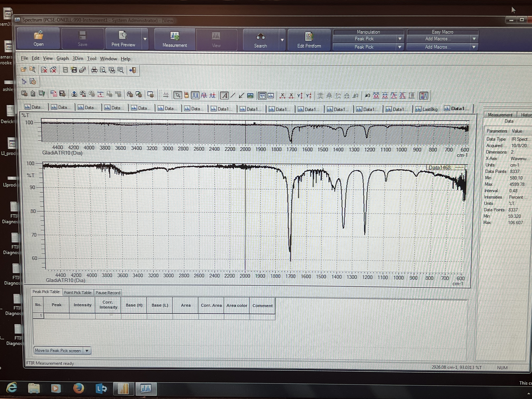The height and width of the screenshot is (399, 532).
Task: Open the Graph menu
Action: 62,58
